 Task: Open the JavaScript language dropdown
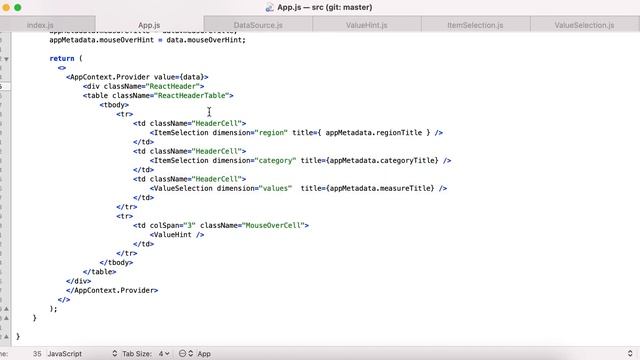(82, 353)
